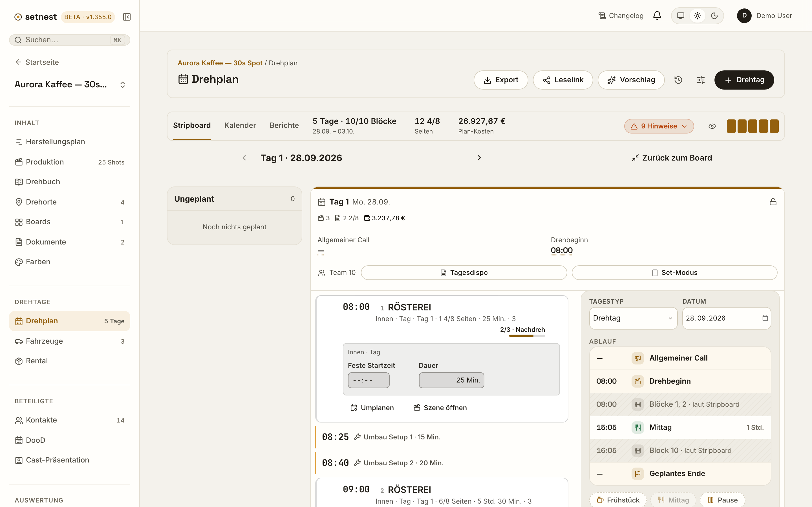Open the schedule filter settings icon
This screenshot has height=507, width=812.
point(701,80)
